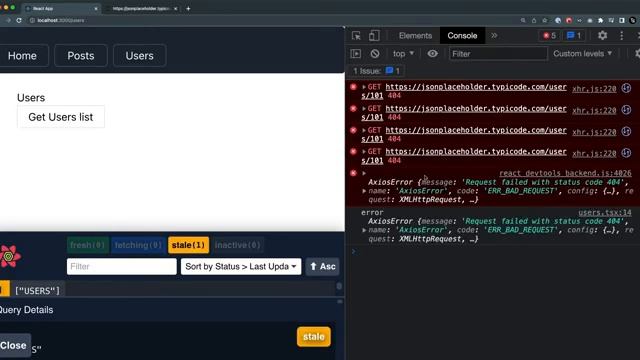This screenshot has height=360, width=640.
Task: Open the issue badge next to 1 Issue
Action: point(393,71)
